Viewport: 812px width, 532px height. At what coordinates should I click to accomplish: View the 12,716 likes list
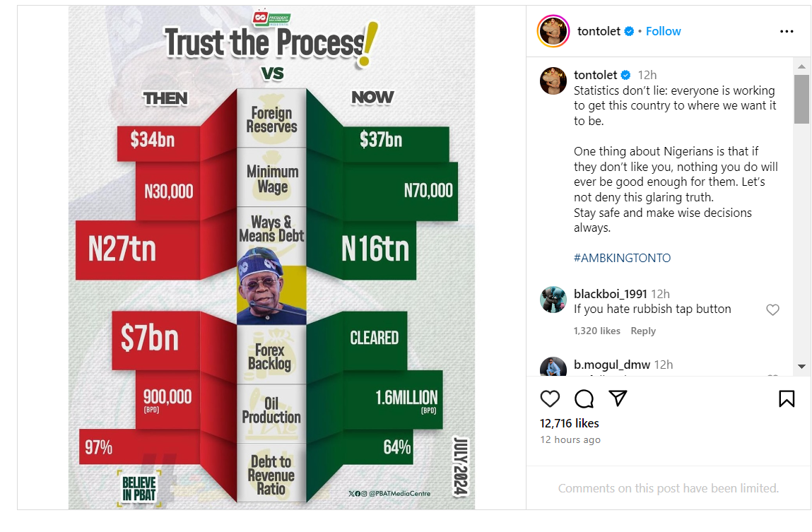[x=570, y=423]
